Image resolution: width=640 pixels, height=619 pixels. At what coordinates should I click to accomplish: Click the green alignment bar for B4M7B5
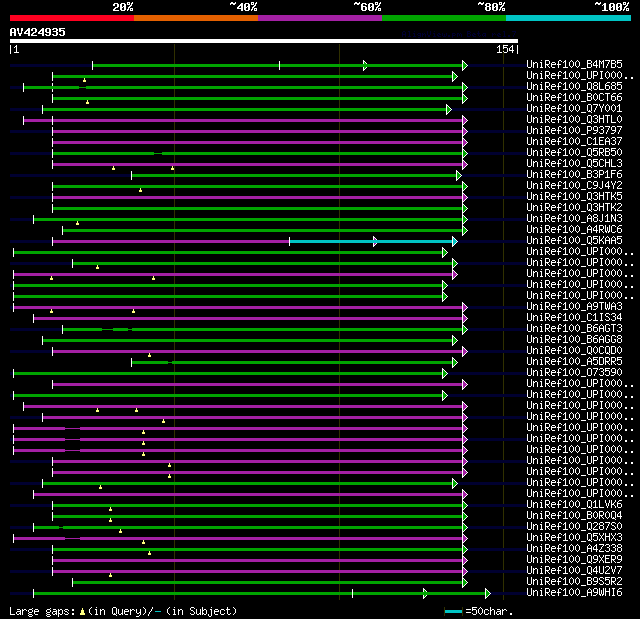pos(278,65)
